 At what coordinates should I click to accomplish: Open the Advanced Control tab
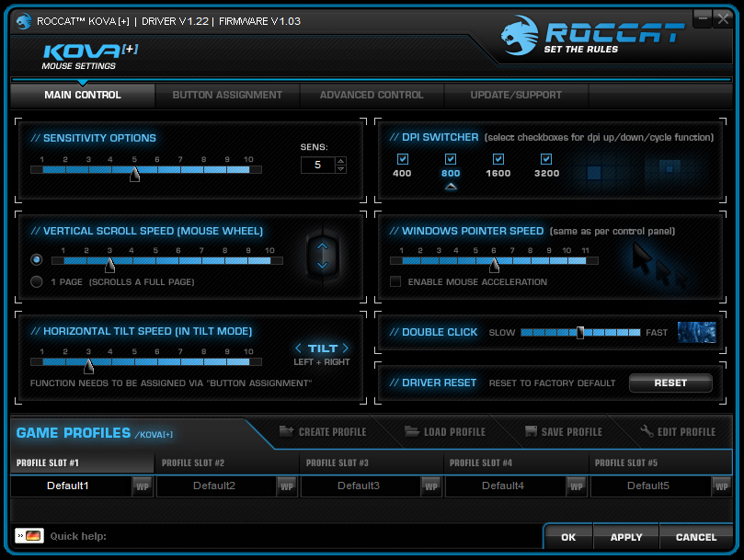pyautogui.click(x=372, y=95)
